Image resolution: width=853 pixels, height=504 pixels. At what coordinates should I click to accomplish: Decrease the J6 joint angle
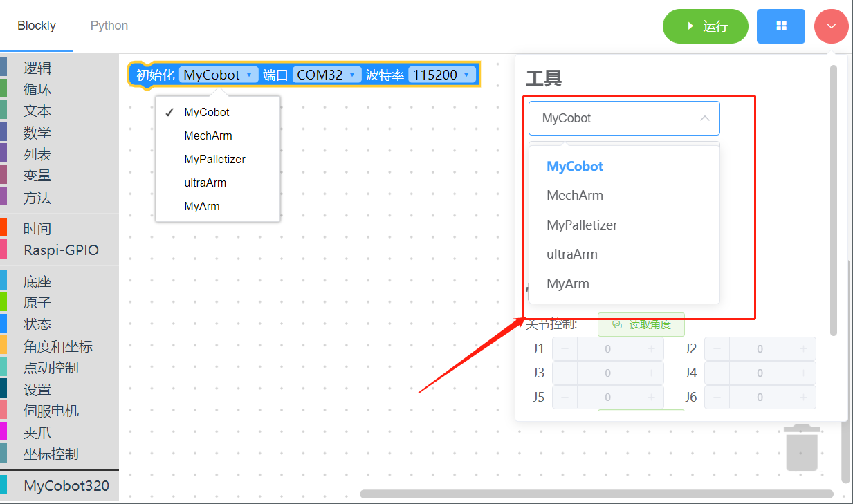[717, 398]
